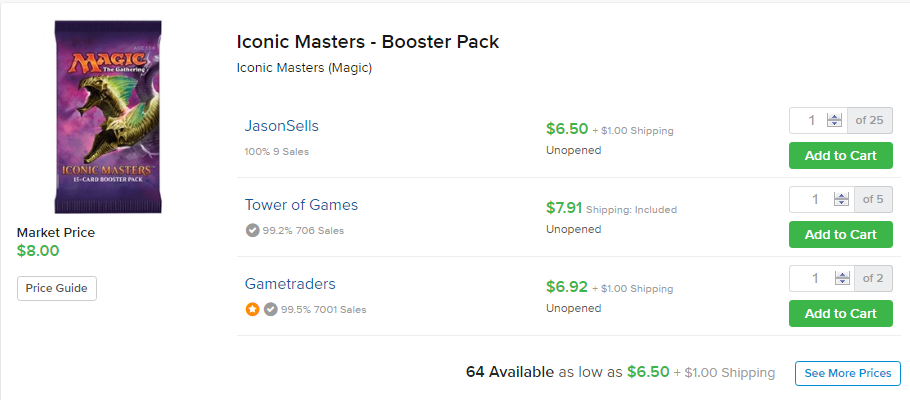This screenshot has width=910, height=400.
Task: Increase quantity for JasonSells listing
Action: pos(835,117)
